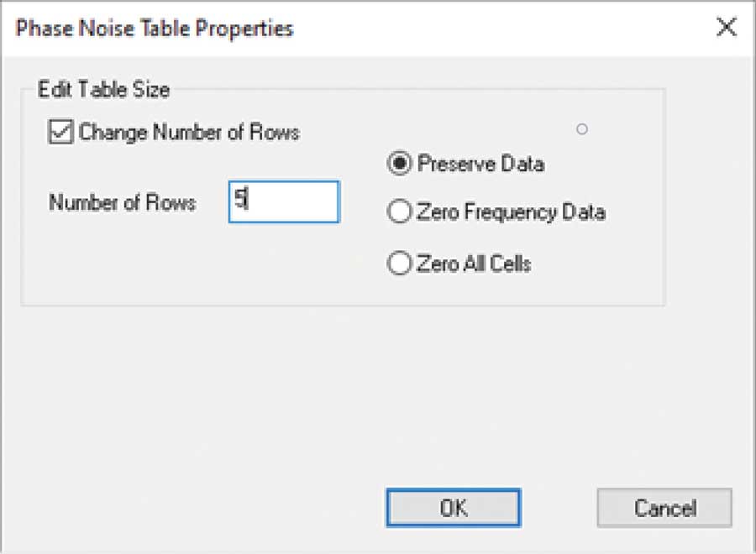Click the Zero Frequency Data label text
The image size is (756, 554).
[511, 212]
